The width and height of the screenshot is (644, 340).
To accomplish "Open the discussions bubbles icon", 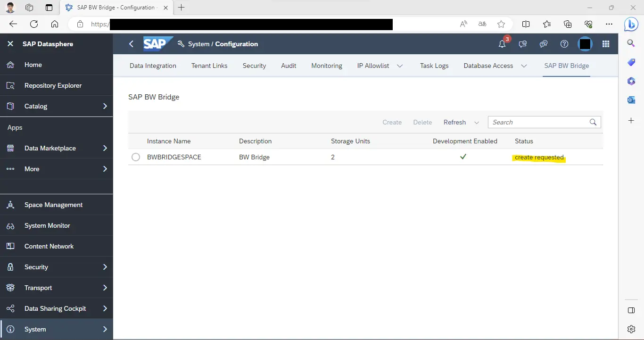I will click(x=544, y=44).
